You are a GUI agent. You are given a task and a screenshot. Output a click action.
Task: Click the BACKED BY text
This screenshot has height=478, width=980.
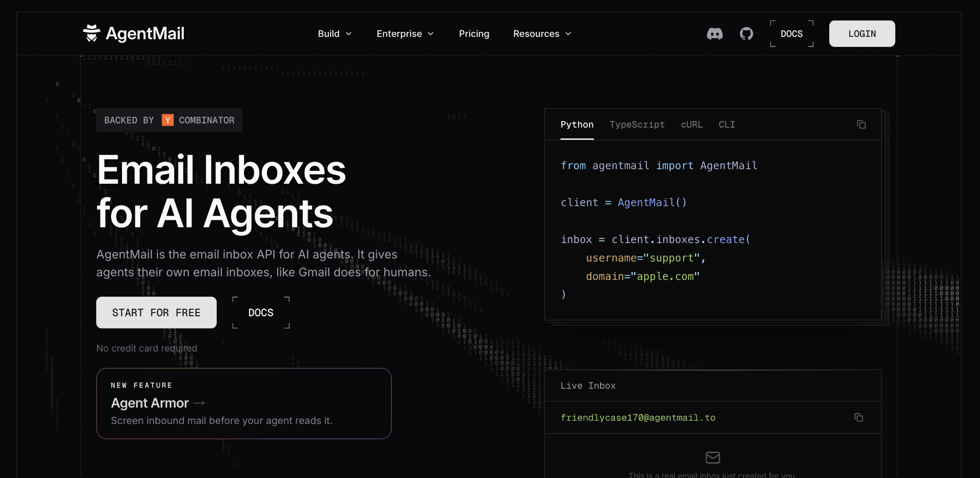129,120
